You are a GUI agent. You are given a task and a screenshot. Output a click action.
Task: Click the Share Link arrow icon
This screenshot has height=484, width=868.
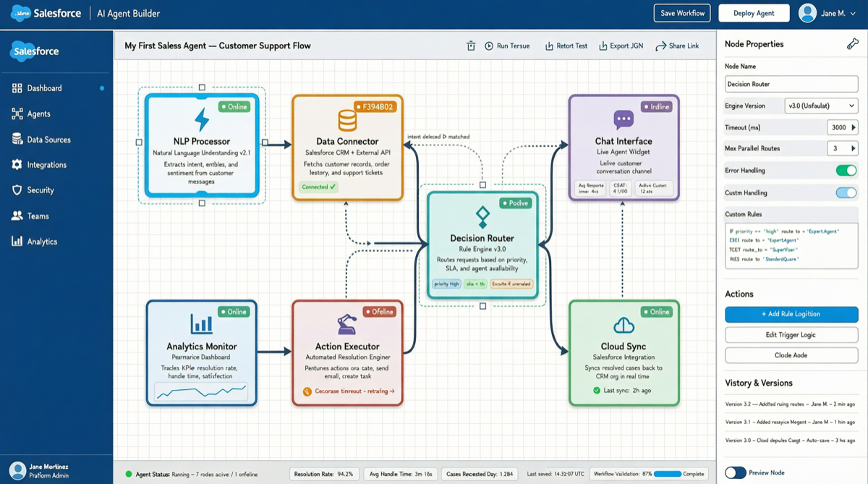pyautogui.click(x=660, y=46)
